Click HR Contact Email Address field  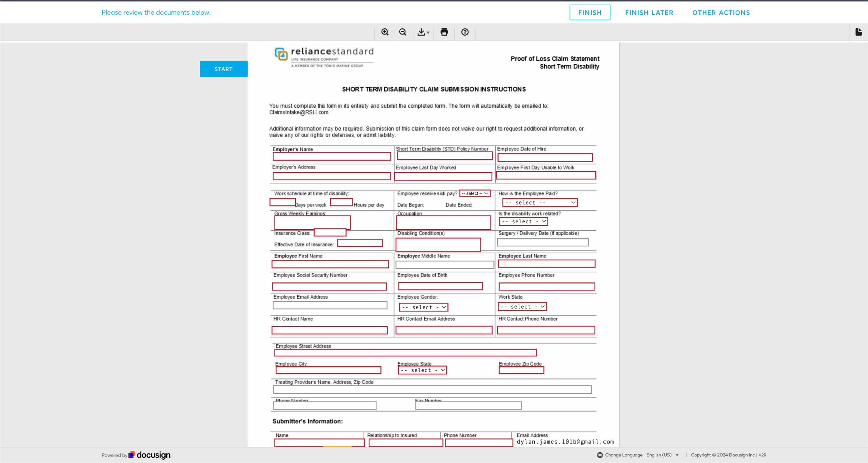[x=444, y=330]
